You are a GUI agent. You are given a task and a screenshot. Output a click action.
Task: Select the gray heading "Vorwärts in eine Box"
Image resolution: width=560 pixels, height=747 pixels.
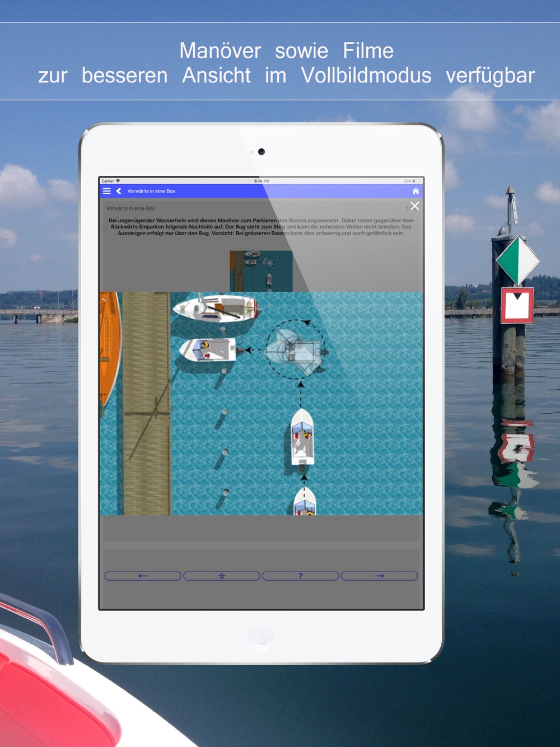(130, 208)
